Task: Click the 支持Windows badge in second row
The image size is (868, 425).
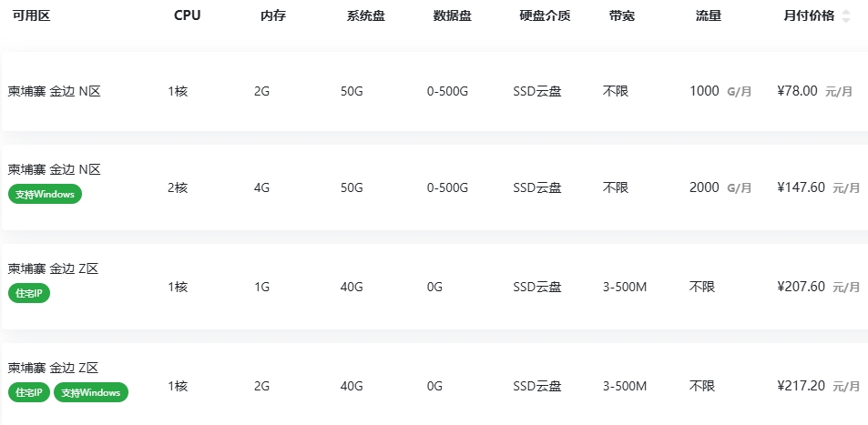Action: click(x=45, y=194)
